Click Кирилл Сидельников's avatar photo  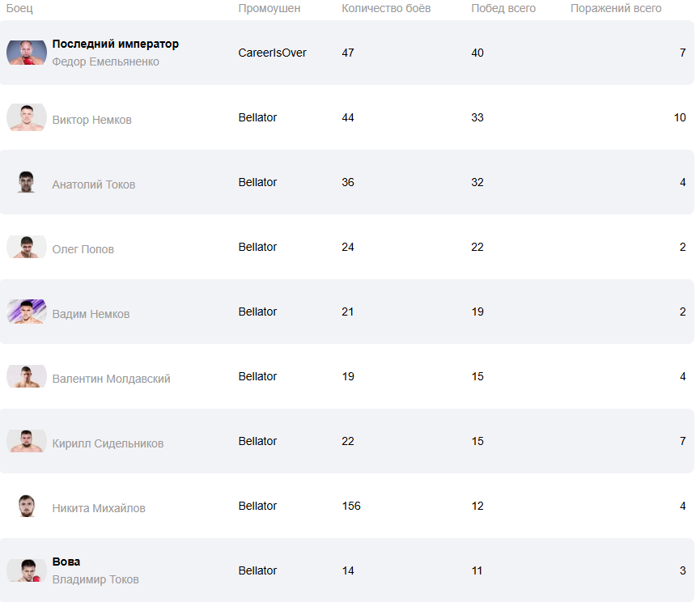(x=27, y=441)
